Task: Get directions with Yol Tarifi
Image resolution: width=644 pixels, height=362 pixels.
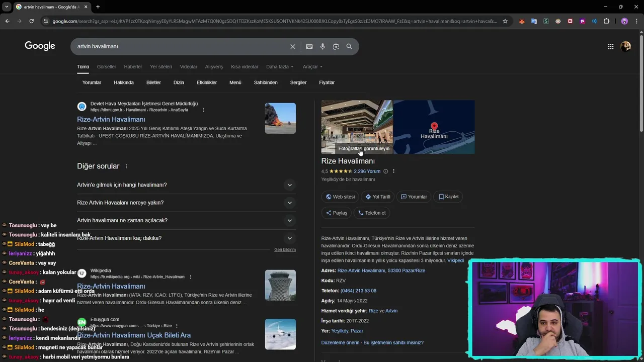Action: coord(378,197)
